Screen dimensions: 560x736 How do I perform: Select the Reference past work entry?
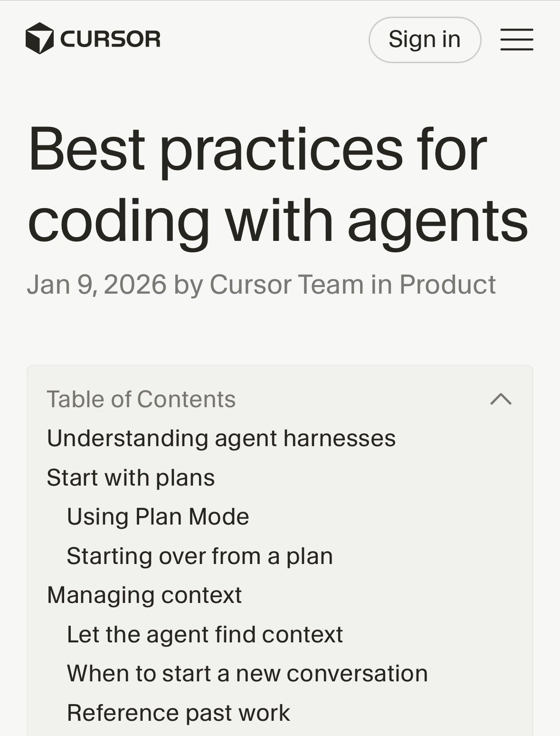click(x=178, y=713)
